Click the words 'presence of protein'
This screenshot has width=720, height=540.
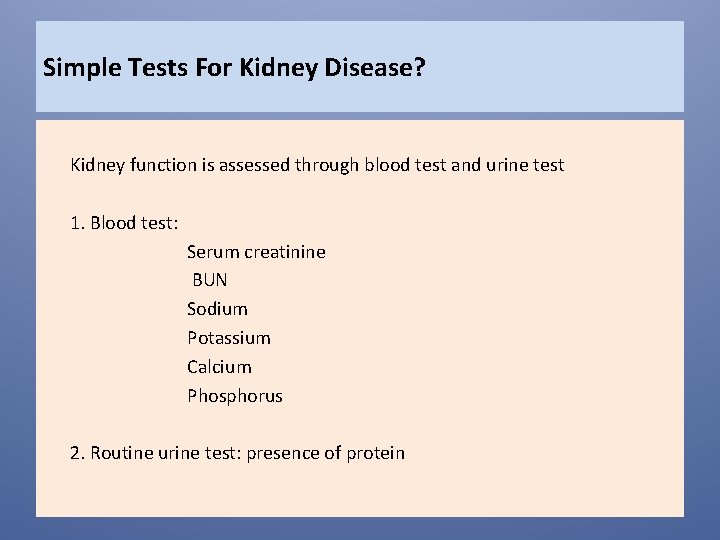pyautogui.click(x=326, y=453)
